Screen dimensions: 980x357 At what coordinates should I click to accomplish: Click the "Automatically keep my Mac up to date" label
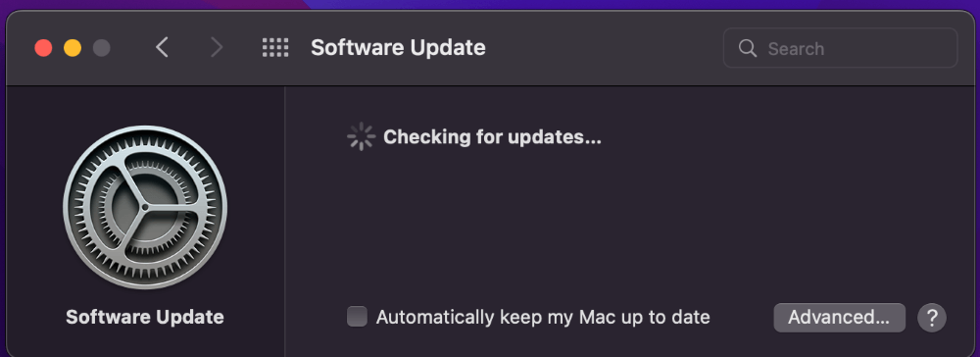coord(543,318)
